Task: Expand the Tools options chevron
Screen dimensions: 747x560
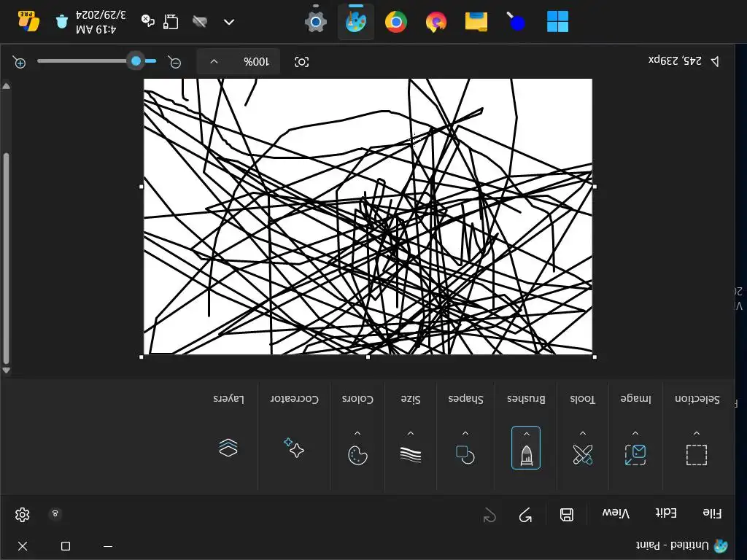Action: 583,433
